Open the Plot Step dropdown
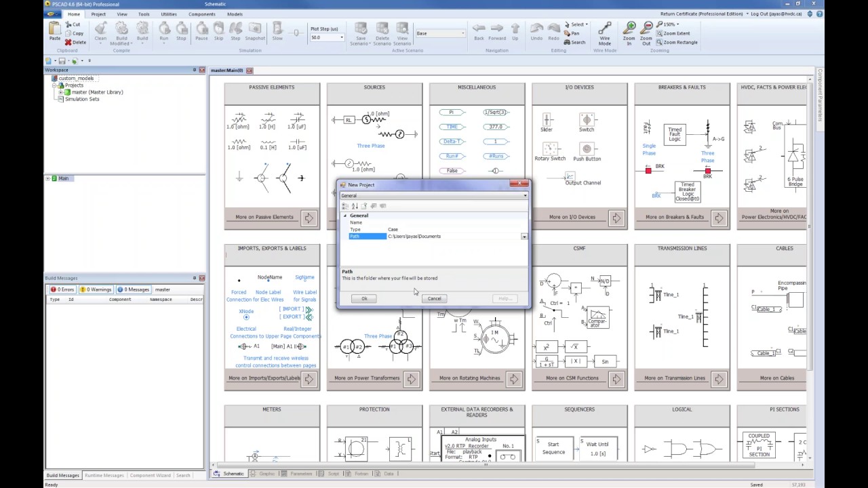 (x=341, y=38)
